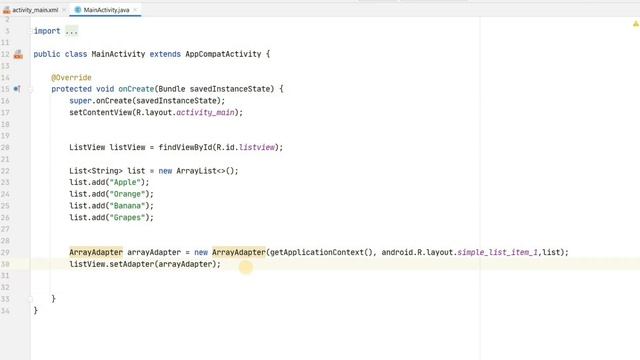Viewport: 640px width, 360px height.
Task: Click the '@Override' annotation
Action: tap(71, 77)
